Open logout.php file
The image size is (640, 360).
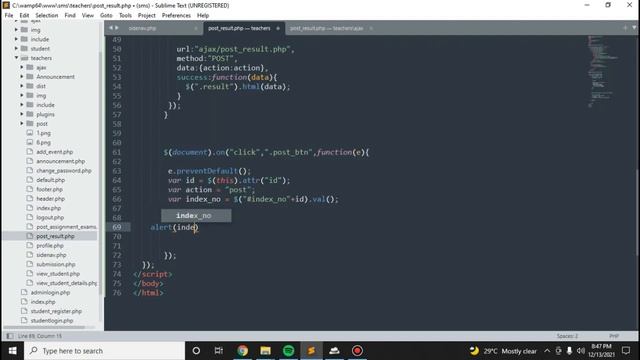tap(50, 218)
